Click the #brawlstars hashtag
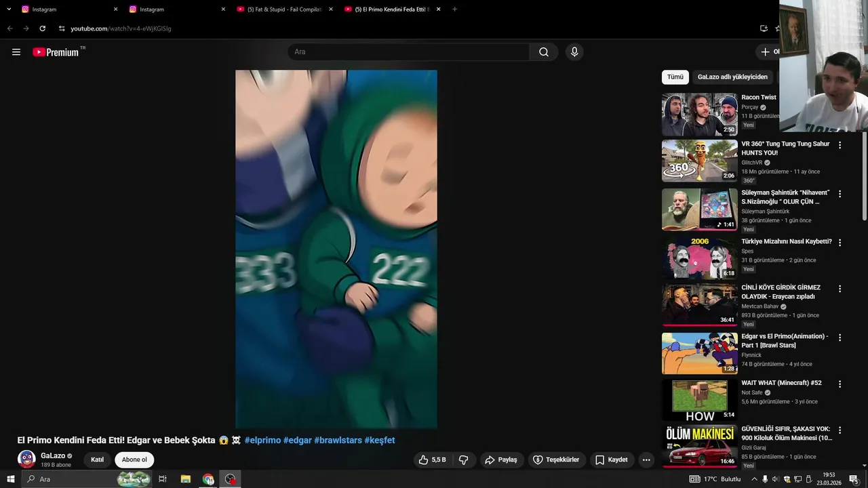Viewport: 868px width, 488px height. 338,441
